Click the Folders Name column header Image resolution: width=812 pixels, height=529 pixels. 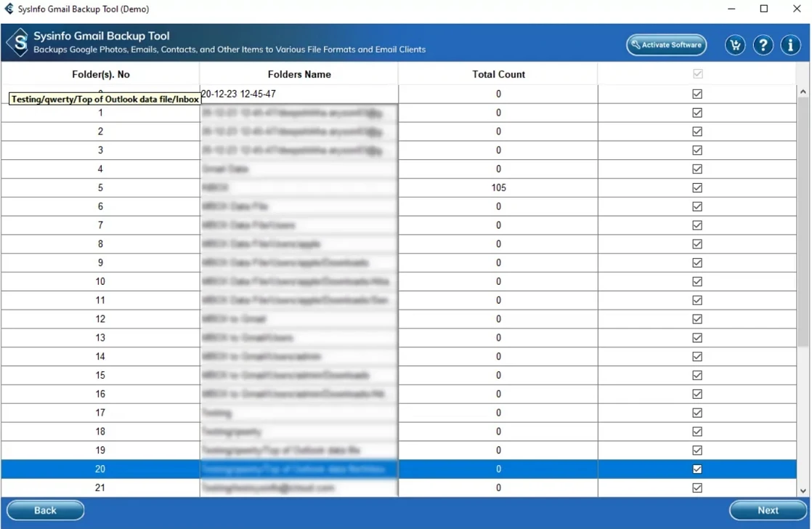point(299,74)
